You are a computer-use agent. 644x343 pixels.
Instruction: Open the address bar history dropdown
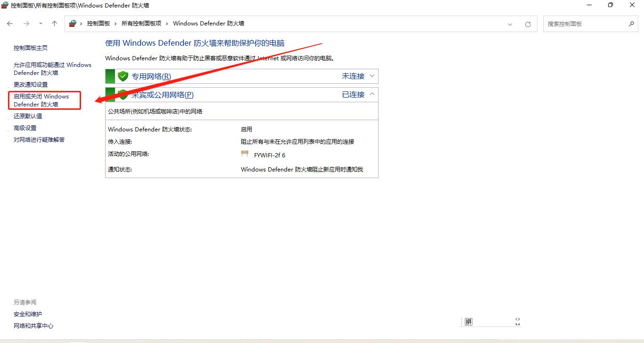pos(510,24)
